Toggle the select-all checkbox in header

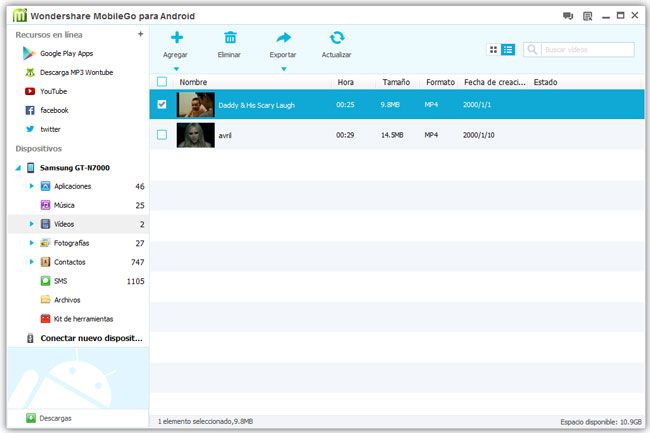coord(162,82)
